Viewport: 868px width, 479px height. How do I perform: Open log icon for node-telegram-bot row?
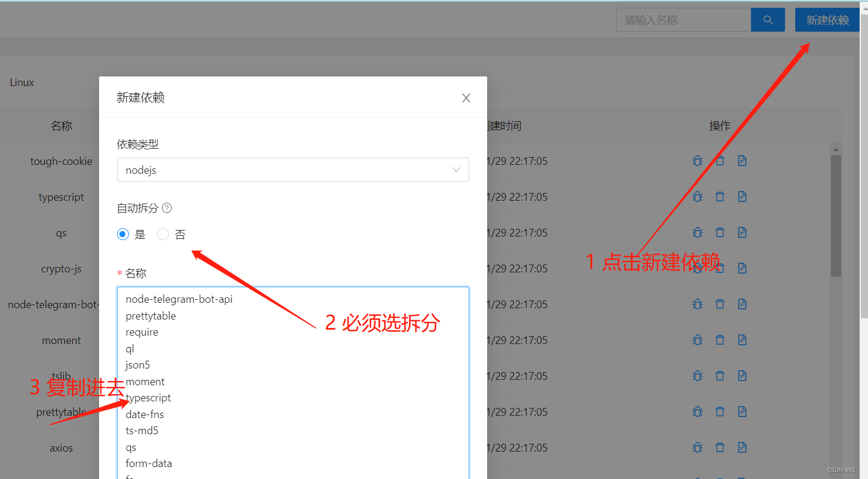pos(742,304)
